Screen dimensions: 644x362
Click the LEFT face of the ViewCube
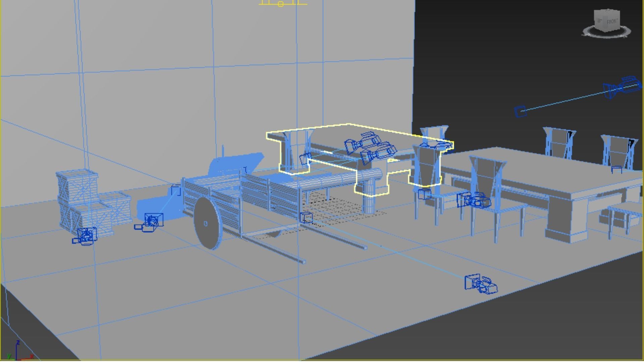coord(599,21)
